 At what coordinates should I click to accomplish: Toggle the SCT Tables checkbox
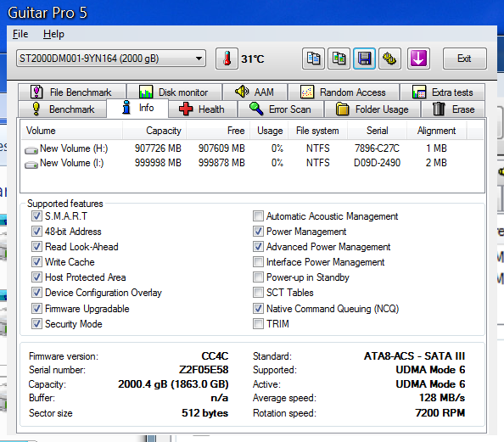pos(258,292)
